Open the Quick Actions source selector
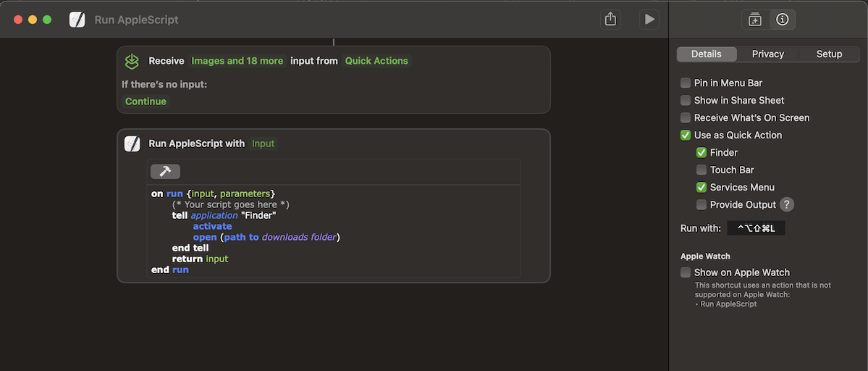Screen dimensions: 868x371 (376, 61)
